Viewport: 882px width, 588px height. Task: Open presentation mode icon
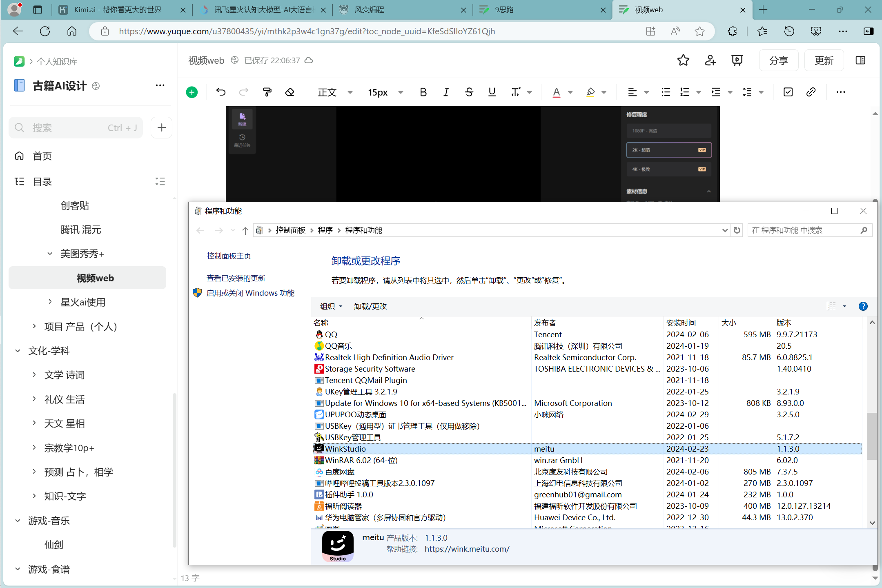tap(737, 60)
